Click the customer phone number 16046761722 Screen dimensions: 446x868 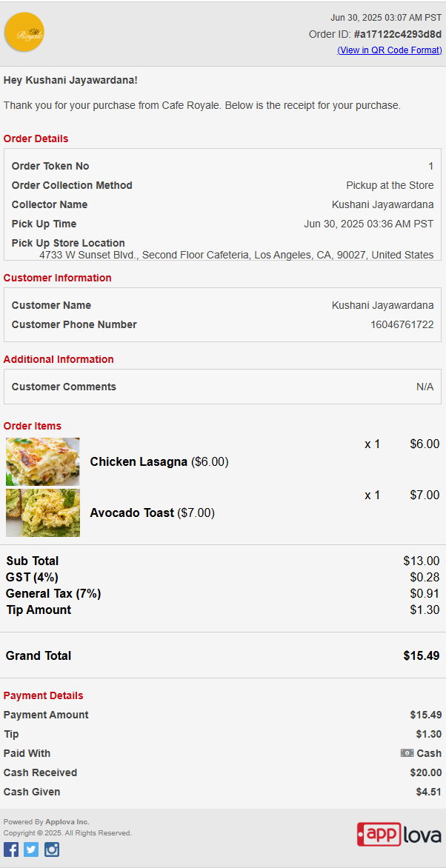(402, 324)
